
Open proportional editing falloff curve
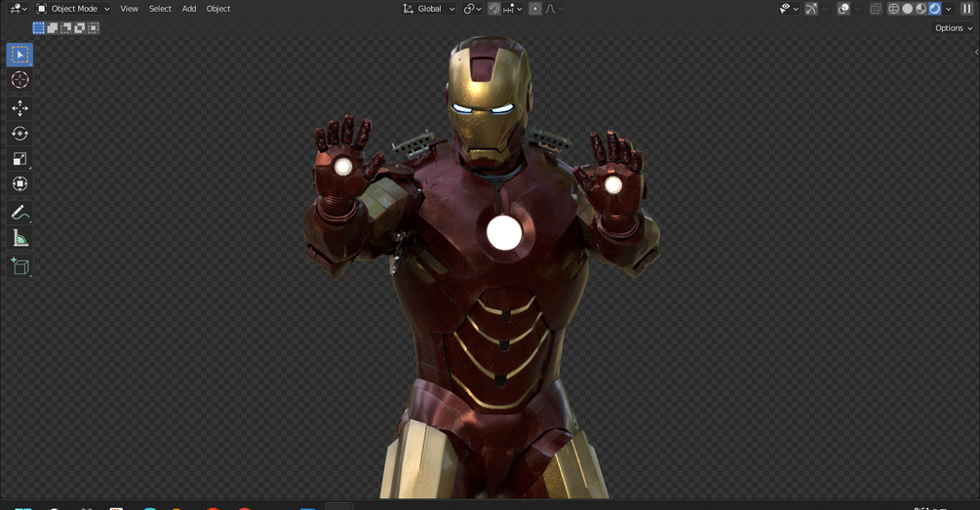(554, 9)
